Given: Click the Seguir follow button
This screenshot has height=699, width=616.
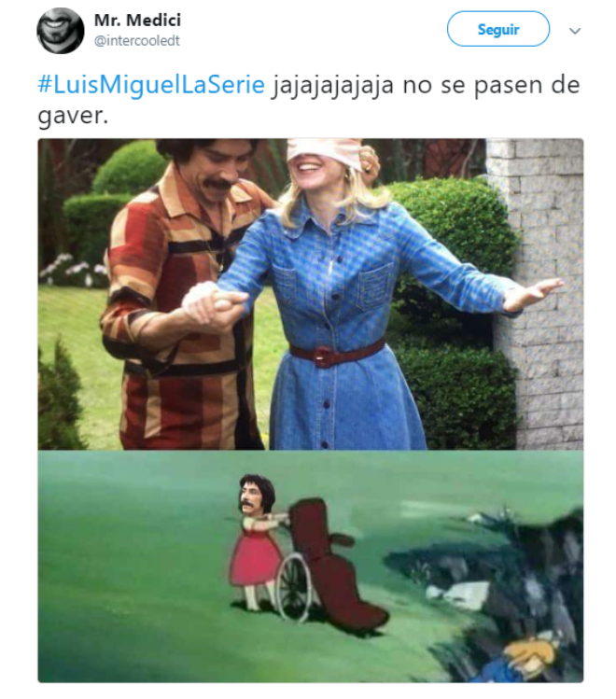Looking at the screenshot, I should pos(497,30).
